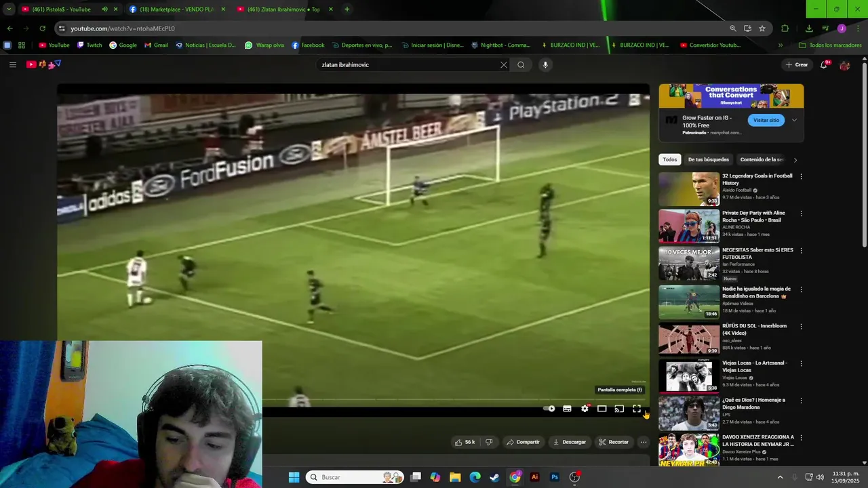This screenshot has width=868, height=488.
Task: Open Adobe Illustrator from the taskbar
Action: [534, 477]
